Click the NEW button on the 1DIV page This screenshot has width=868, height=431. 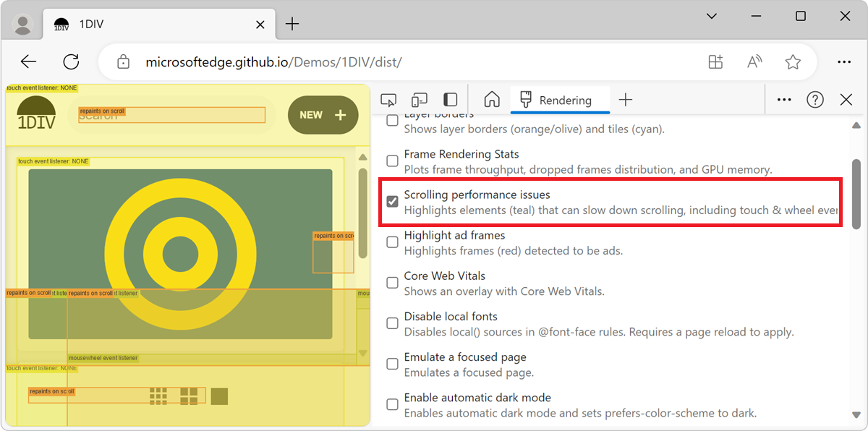tap(323, 114)
